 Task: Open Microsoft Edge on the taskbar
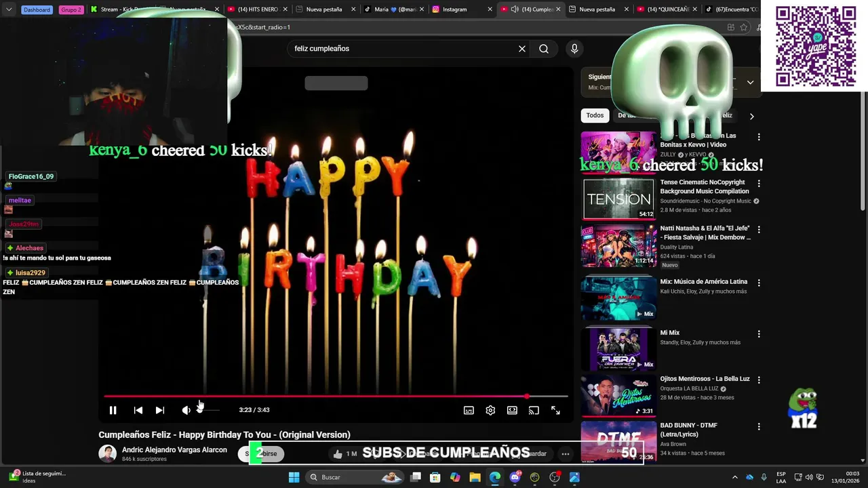(495, 477)
